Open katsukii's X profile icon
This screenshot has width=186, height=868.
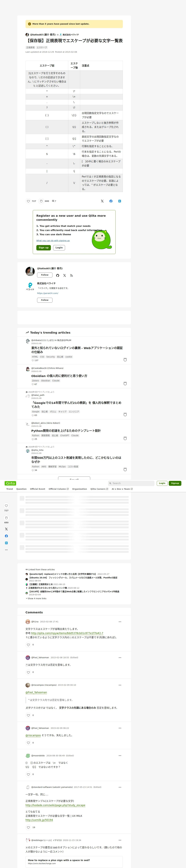click(64, 276)
